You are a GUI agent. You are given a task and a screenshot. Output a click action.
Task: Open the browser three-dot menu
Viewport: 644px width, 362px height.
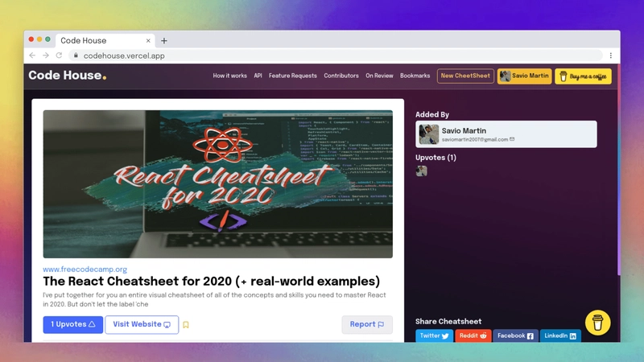pyautogui.click(x=611, y=56)
